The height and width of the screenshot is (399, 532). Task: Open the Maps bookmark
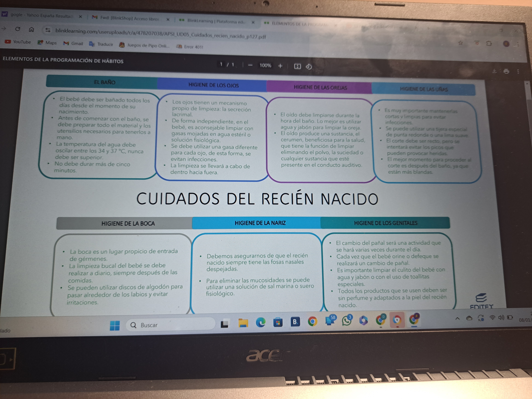click(x=47, y=43)
